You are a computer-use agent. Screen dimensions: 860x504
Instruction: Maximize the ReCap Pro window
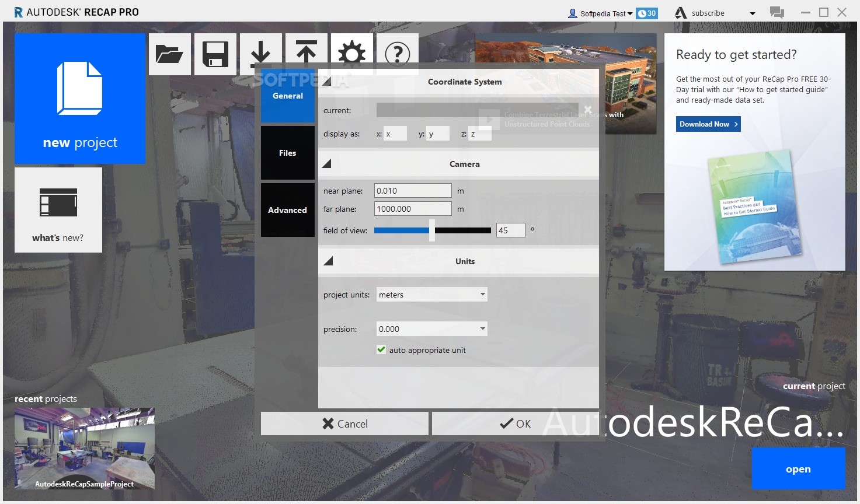tap(824, 12)
